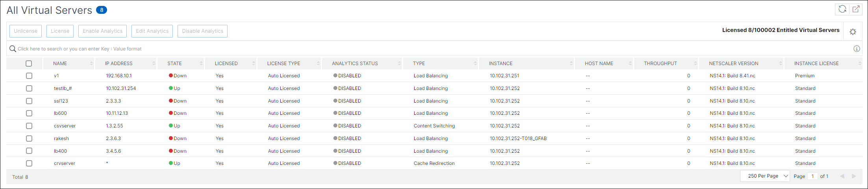Sort by LICENSED column arrows
868x189 pixels.
tap(254, 64)
